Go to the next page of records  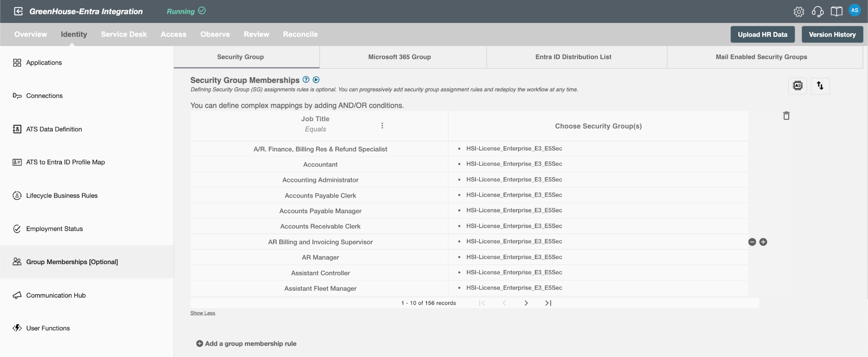pos(526,303)
